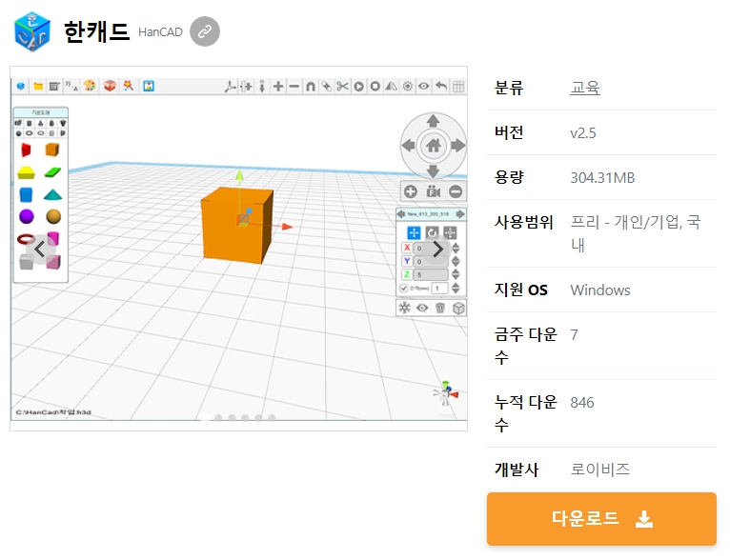
Task: Select the green flat plane shape
Action: click(x=52, y=172)
